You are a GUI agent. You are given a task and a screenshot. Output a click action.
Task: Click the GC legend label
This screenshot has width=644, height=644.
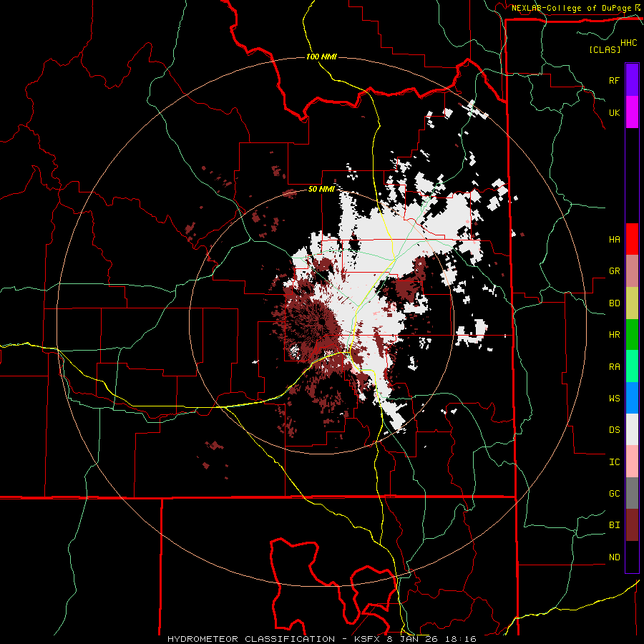click(614, 494)
